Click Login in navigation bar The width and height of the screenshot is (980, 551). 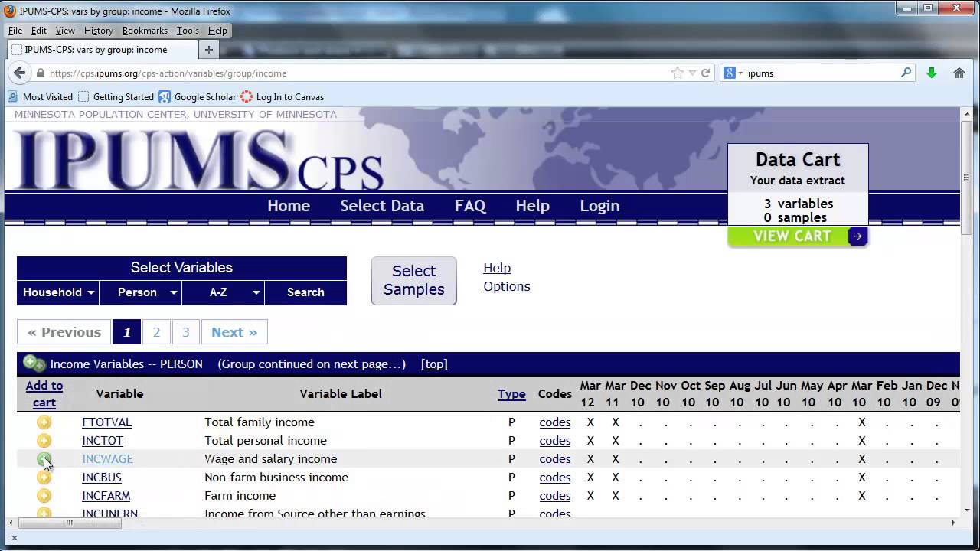click(599, 206)
